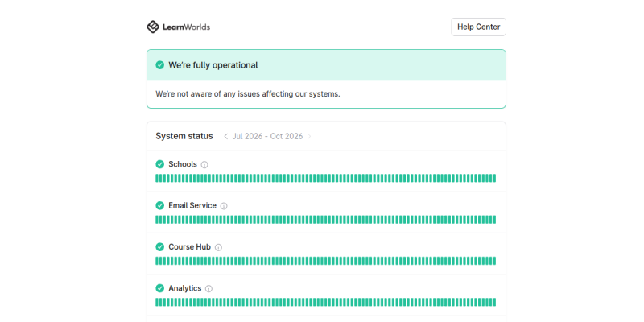
Task: Click the 'System status' heading
Action: coord(184,136)
